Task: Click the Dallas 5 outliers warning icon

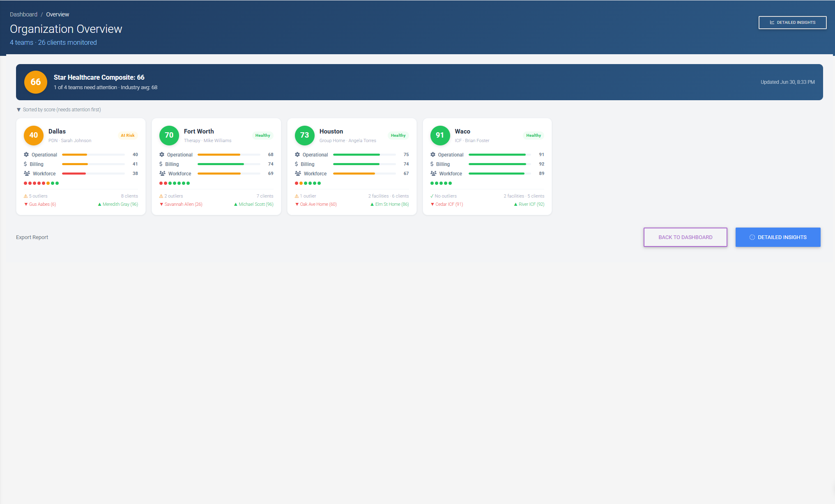Action: coord(26,196)
